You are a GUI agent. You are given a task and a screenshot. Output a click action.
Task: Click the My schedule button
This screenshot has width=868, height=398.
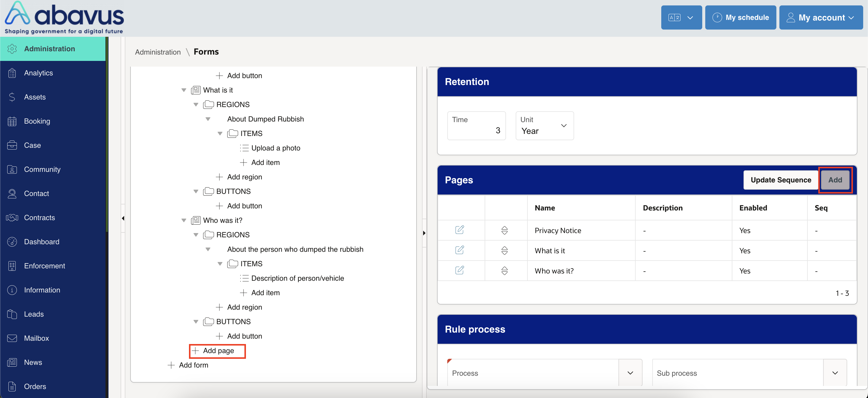pyautogui.click(x=740, y=17)
